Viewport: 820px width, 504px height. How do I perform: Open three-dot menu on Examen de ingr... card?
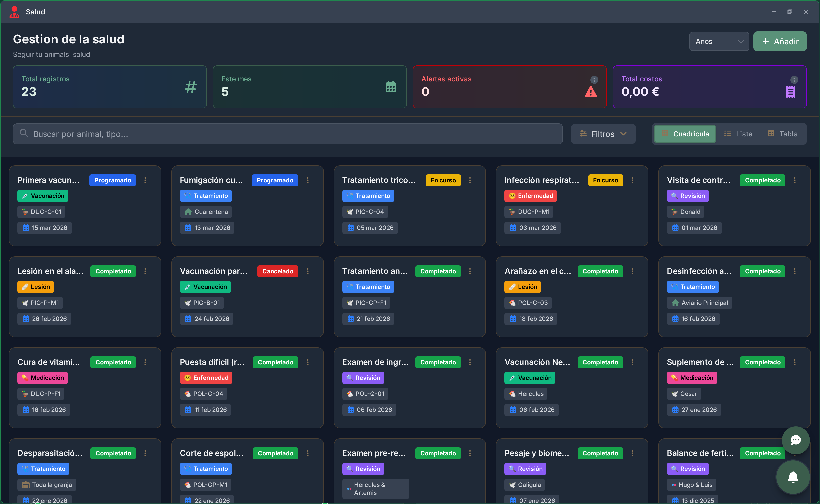(470, 362)
